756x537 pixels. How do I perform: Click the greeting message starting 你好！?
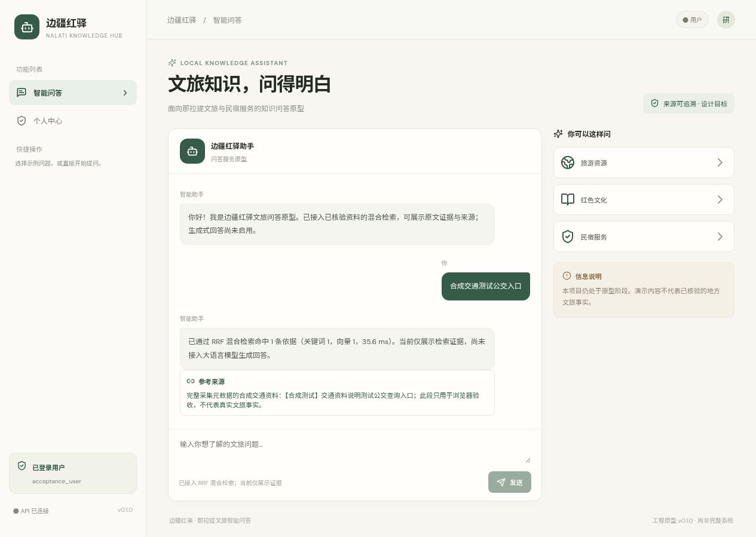point(337,224)
